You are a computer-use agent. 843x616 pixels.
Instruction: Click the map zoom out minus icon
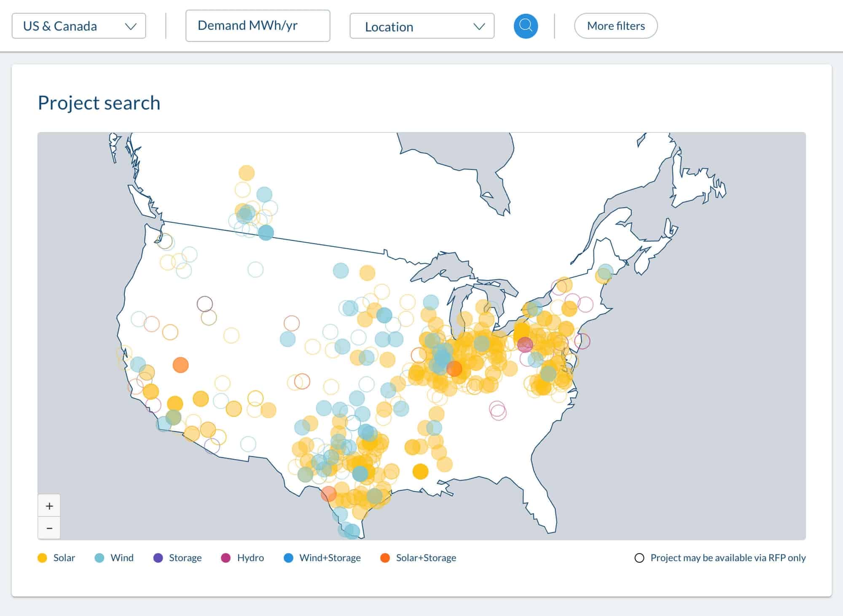coord(49,528)
